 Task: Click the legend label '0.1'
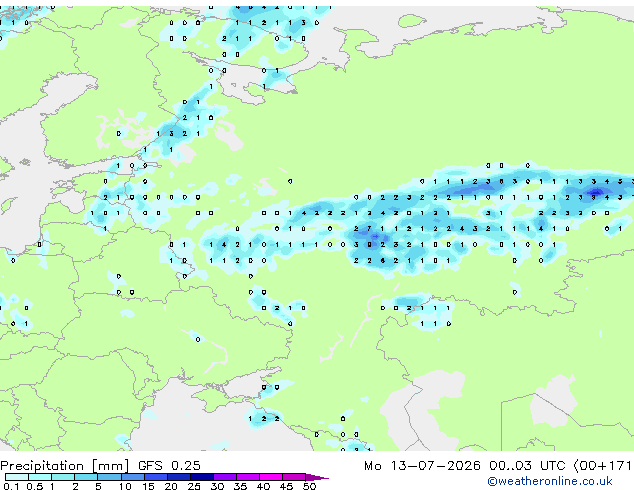point(11,486)
